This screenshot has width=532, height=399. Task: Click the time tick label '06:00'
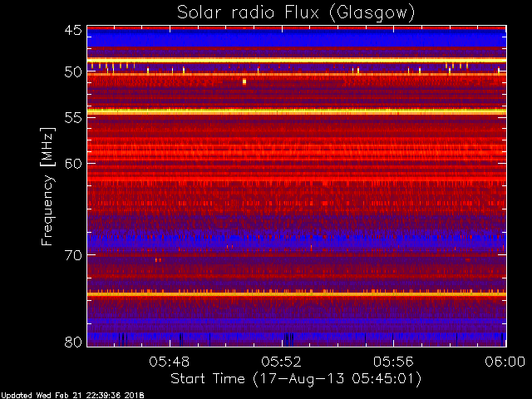pyautogui.click(x=505, y=362)
